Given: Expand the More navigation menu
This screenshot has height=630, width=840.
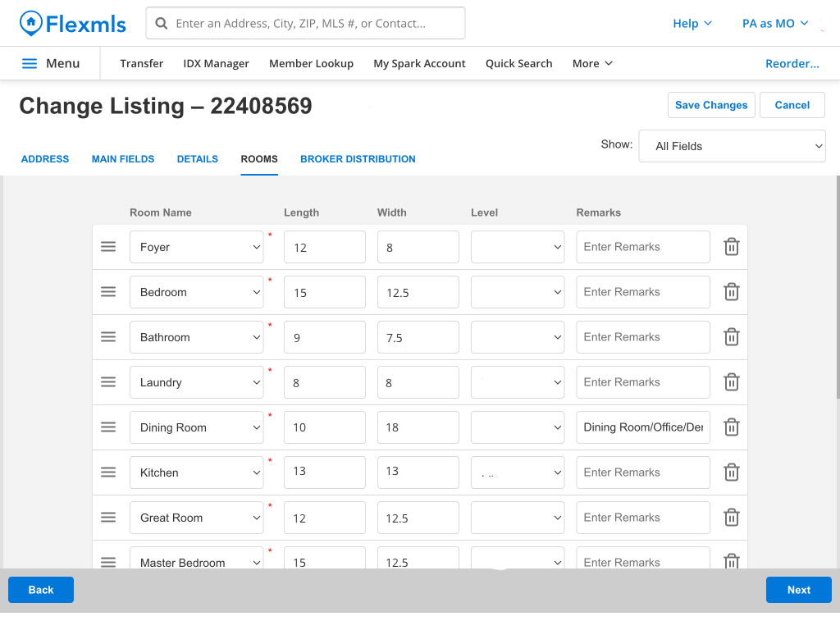Looking at the screenshot, I should click(x=592, y=63).
